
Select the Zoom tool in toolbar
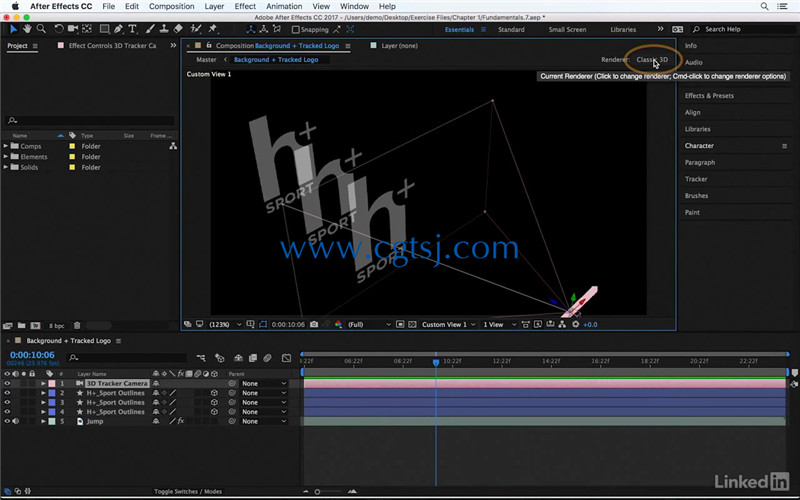click(41, 29)
